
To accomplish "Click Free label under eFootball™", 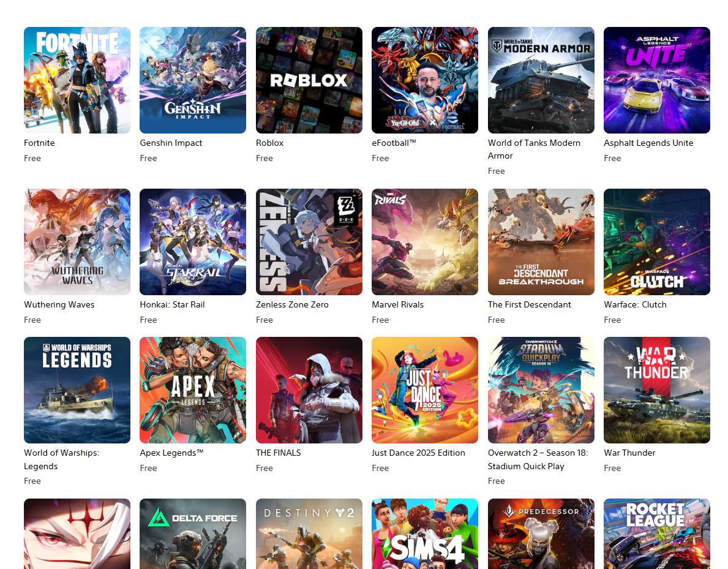I will [x=380, y=159].
